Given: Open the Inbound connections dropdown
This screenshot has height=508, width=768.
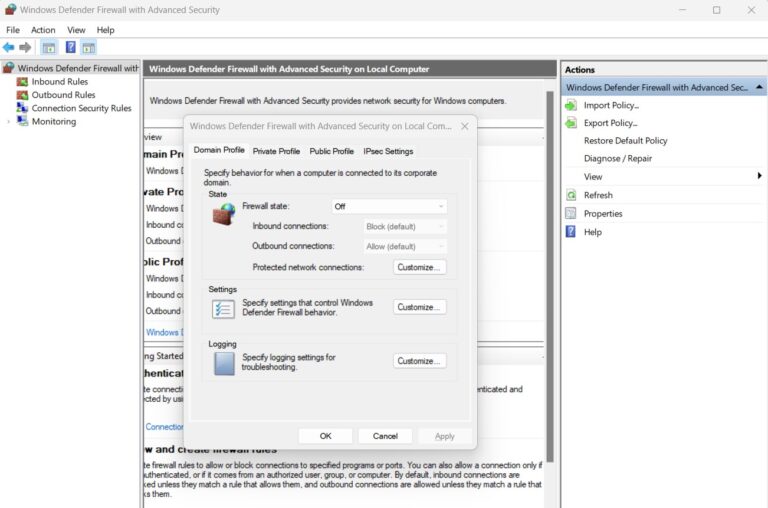Looking at the screenshot, I should pyautogui.click(x=404, y=226).
